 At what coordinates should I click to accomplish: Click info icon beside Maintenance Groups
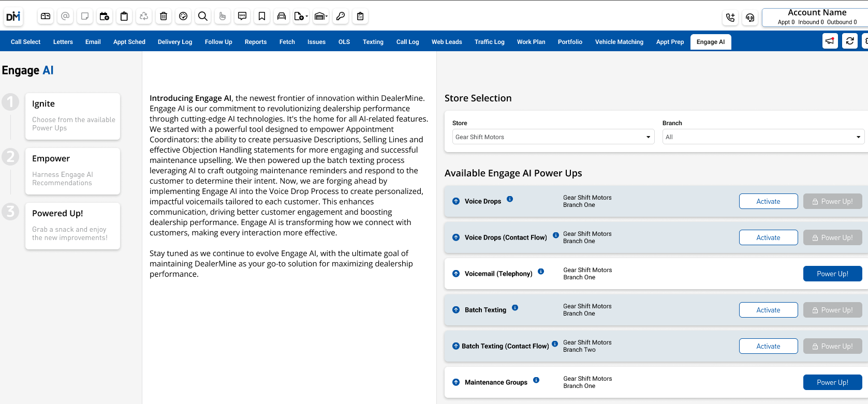coord(536,380)
